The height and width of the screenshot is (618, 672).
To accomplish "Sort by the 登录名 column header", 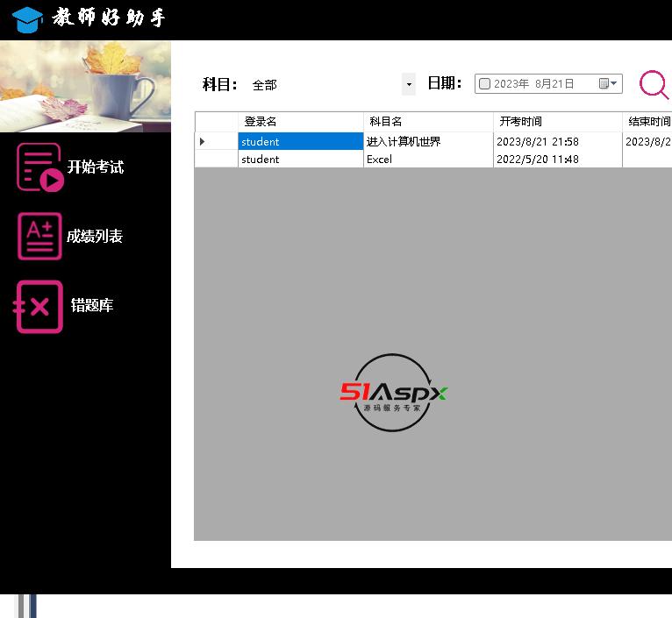I will [x=300, y=122].
